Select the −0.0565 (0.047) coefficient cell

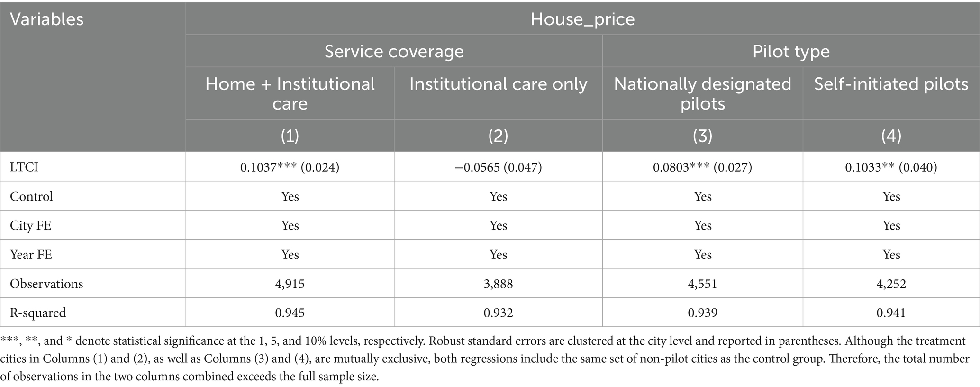(x=498, y=167)
